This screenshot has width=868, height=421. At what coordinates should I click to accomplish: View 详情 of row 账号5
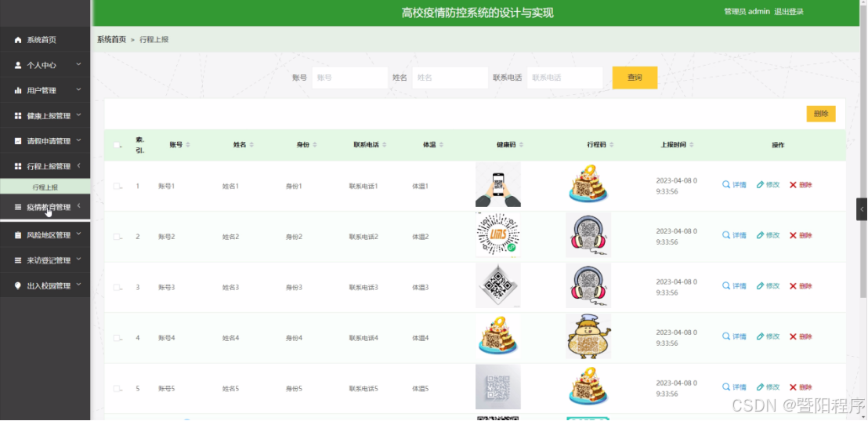(x=734, y=387)
